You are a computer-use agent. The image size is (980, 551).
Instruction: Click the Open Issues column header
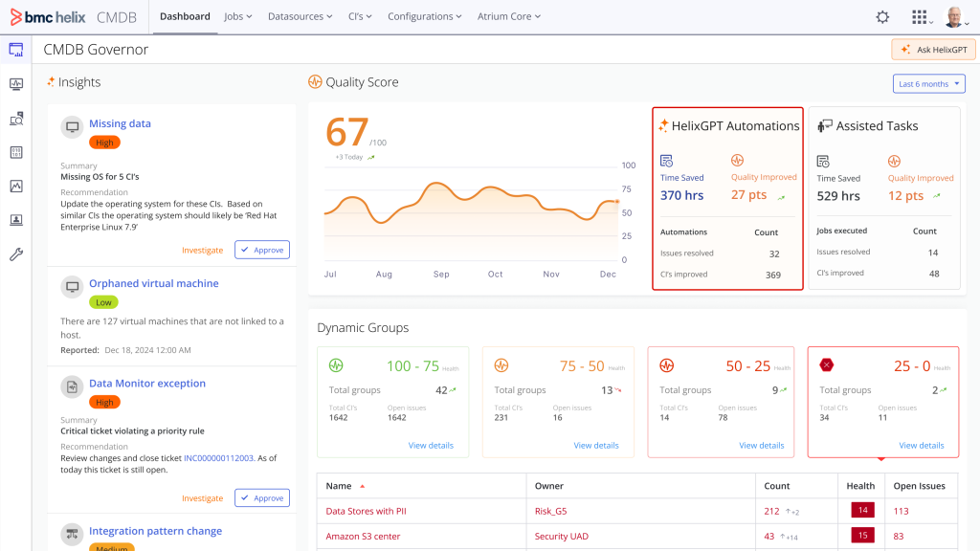919,486
